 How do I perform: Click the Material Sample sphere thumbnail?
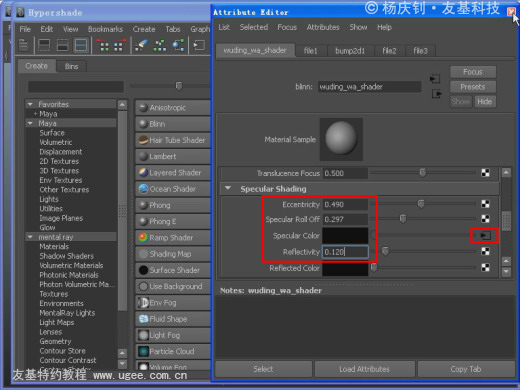341,139
